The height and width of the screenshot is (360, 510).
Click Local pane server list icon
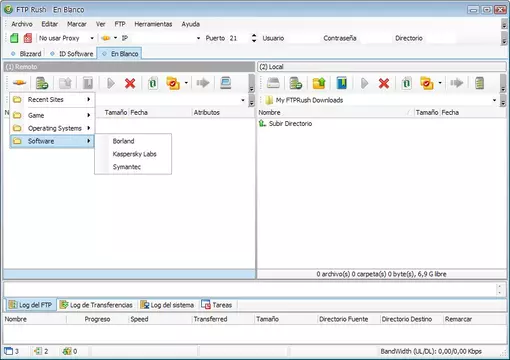(x=296, y=83)
